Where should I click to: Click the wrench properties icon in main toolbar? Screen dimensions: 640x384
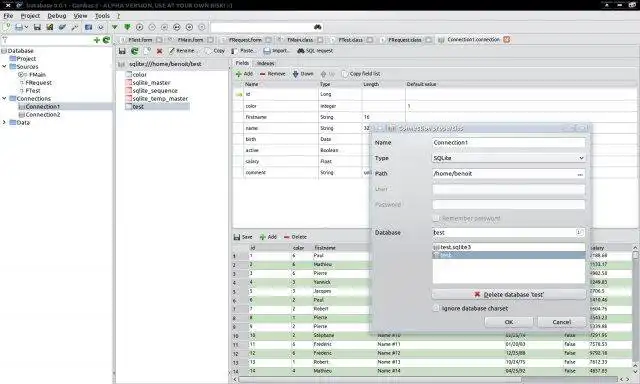tap(75, 27)
